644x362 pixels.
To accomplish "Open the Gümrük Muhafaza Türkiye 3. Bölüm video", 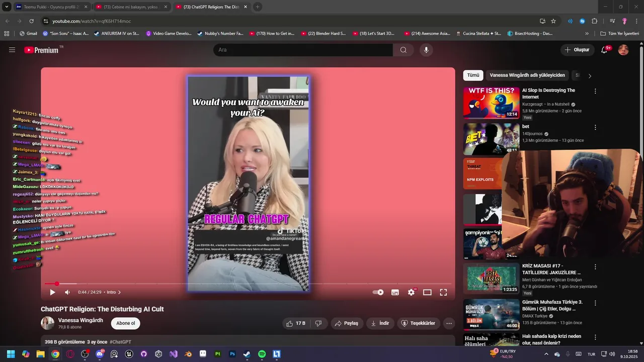I will [x=552, y=305].
